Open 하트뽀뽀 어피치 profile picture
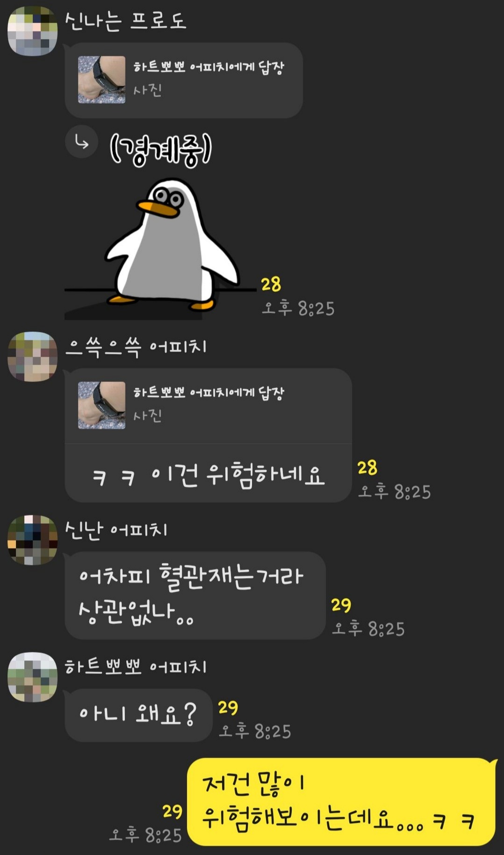Image resolution: width=504 pixels, height=855 pixels. 32,677
